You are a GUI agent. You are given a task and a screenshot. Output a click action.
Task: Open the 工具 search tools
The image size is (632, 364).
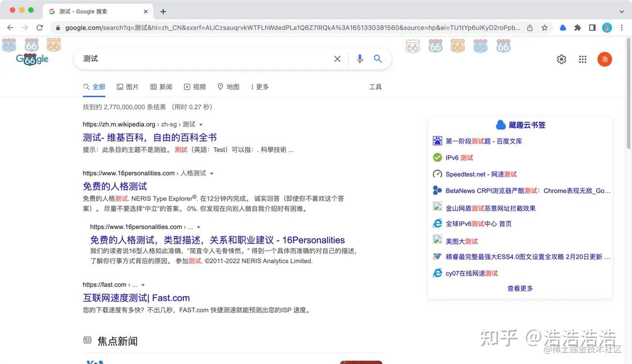(x=376, y=87)
